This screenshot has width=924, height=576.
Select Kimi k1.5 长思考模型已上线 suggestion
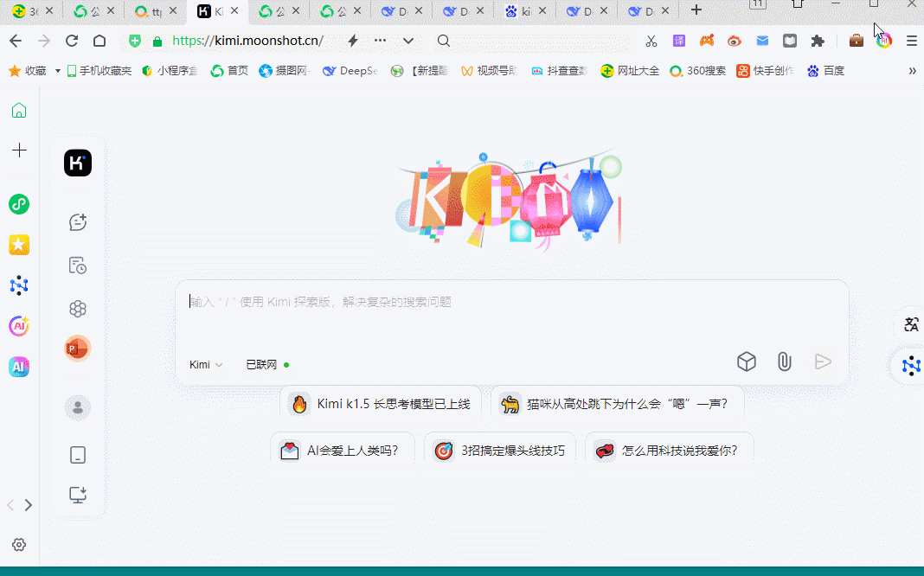[381, 403]
